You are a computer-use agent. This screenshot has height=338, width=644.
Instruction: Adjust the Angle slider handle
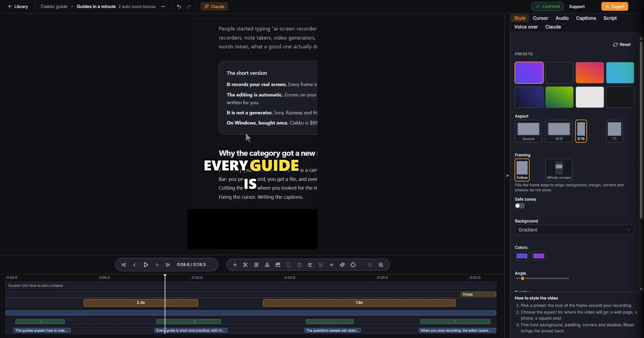point(522,278)
